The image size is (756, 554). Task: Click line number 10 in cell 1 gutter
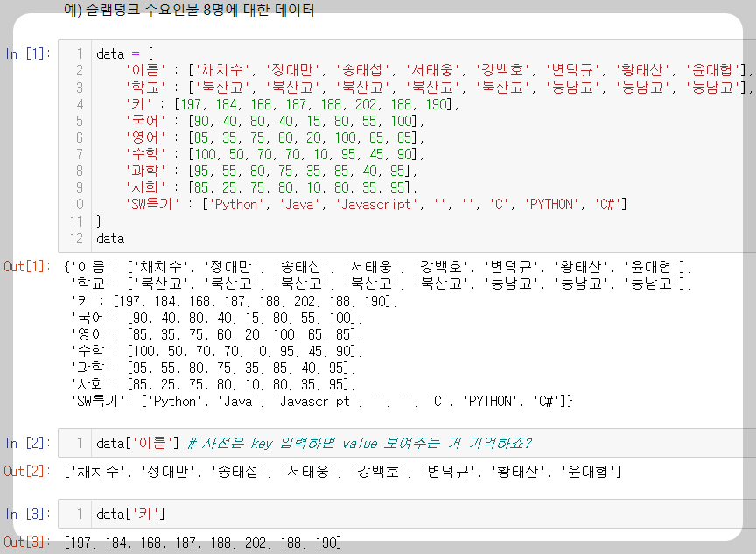(x=77, y=205)
